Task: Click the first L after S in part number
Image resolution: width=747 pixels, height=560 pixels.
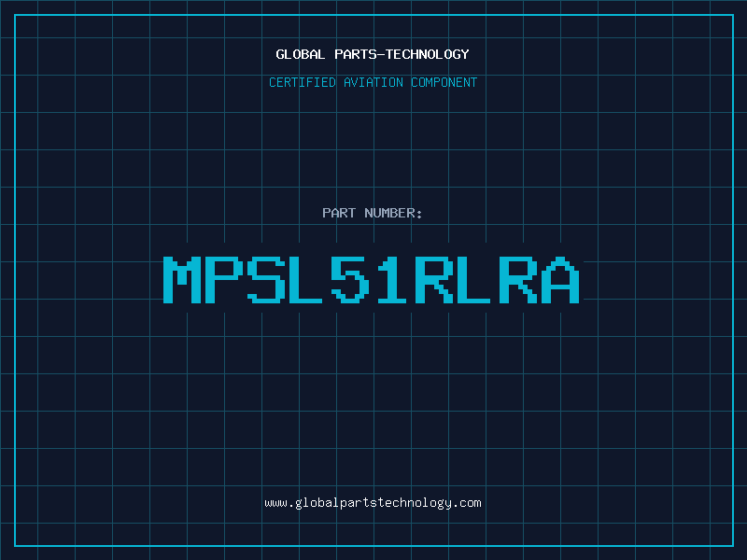Action: pos(308,279)
